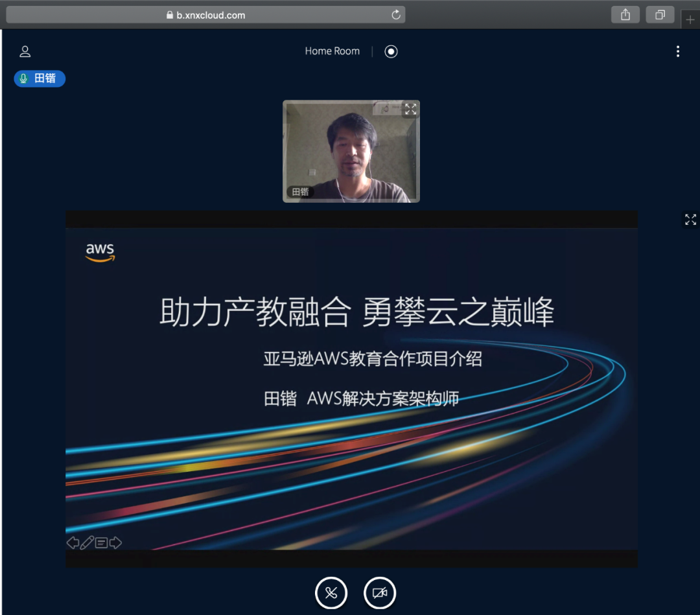
Task: Advance to the next slide arrow
Action: (115, 542)
